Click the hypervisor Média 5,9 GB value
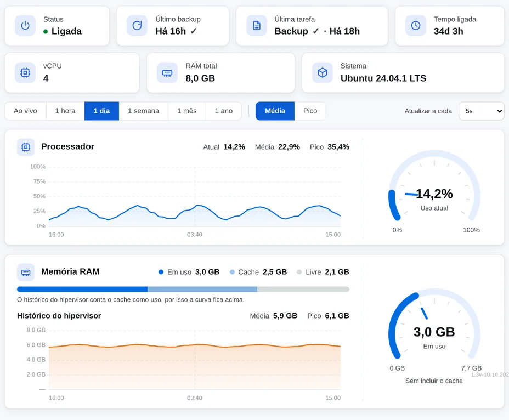 (x=285, y=316)
